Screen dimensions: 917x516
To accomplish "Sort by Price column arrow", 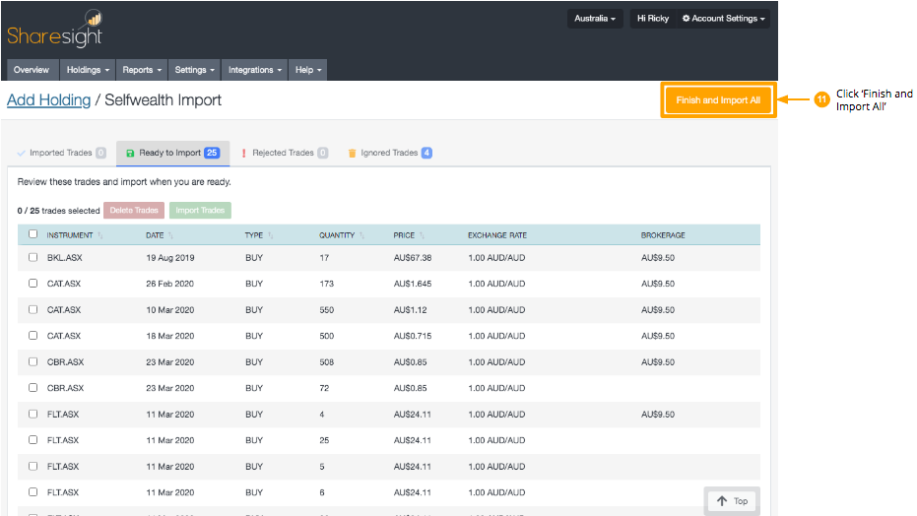I will tap(422, 235).
